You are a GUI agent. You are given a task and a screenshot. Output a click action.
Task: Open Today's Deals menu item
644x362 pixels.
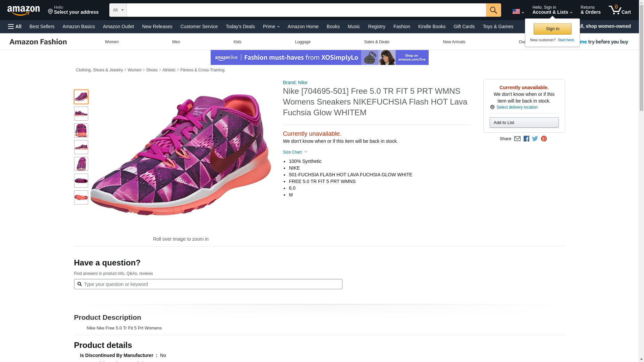click(240, 26)
